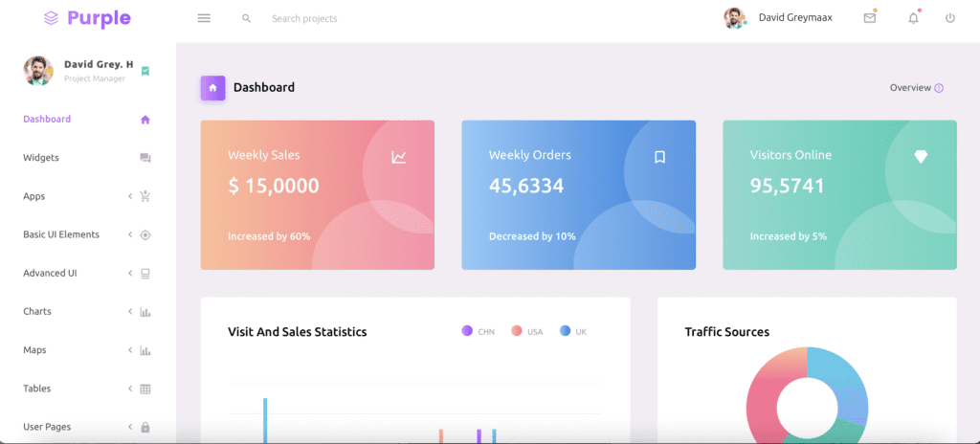
Task: Click the Apps shopping cart icon
Action: [145, 196]
